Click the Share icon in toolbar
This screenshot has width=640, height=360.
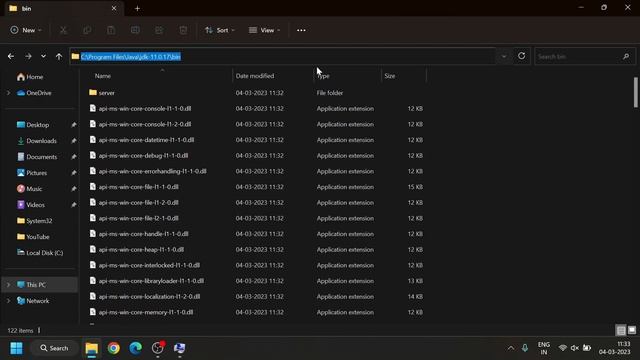pyautogui.click(x=159, y=30)
